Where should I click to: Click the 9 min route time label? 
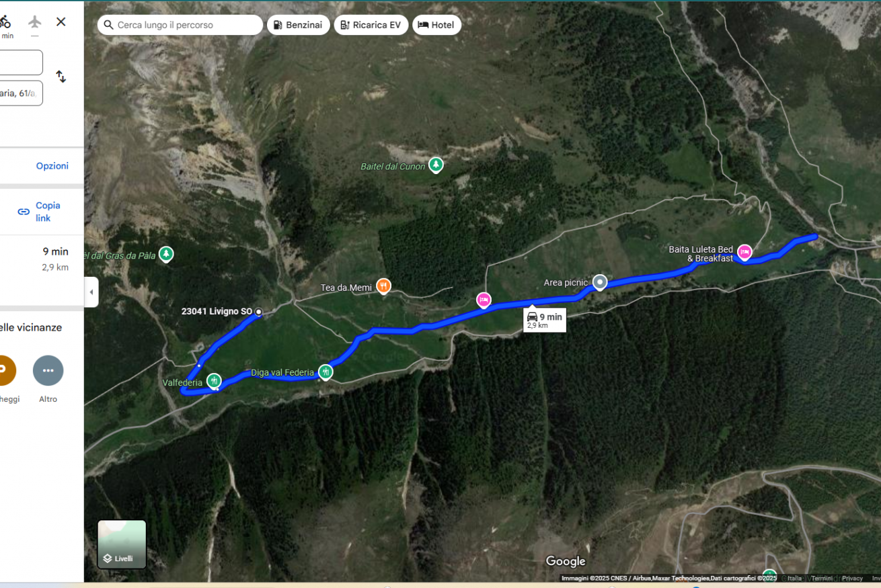[x=544, y=320]
